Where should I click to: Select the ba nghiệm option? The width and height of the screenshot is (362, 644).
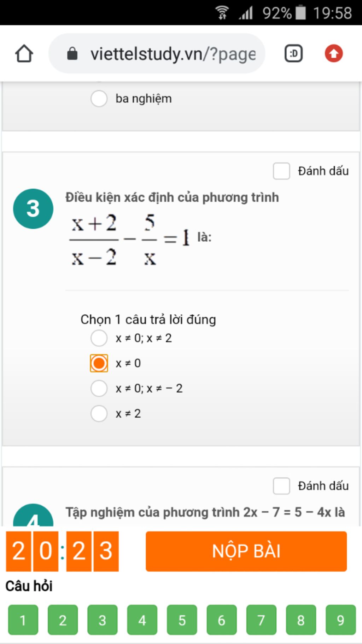99,99
